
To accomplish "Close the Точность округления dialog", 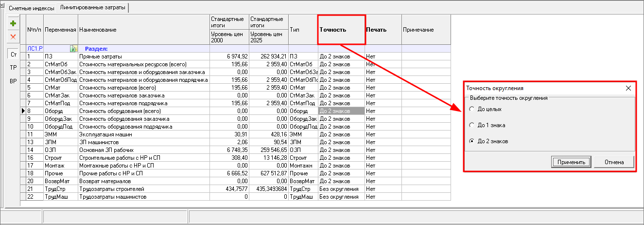I will (628, 88).
